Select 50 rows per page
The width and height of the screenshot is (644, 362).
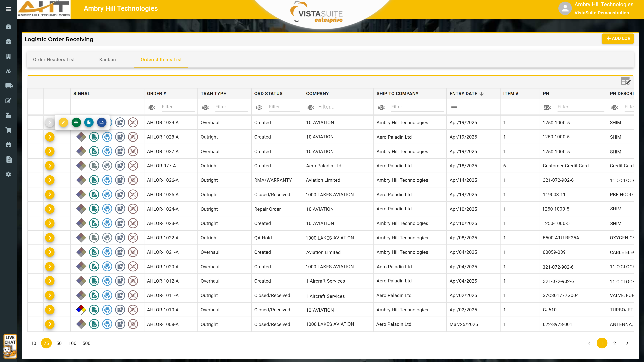[x=59, y=343]
